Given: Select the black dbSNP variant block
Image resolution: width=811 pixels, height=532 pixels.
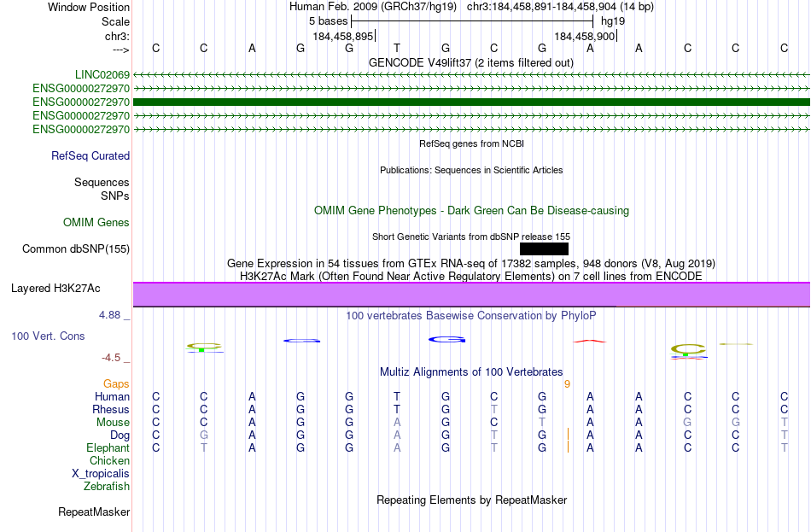Looking at the screenshot, I should [x=544, y=249].
